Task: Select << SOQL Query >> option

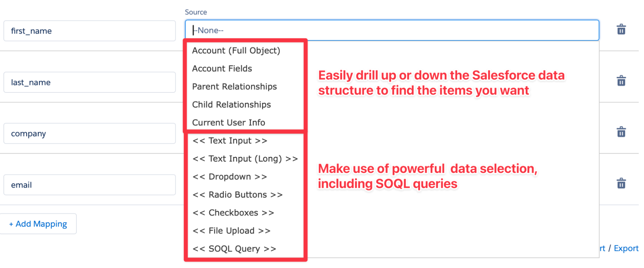Action: pyautogui.click(x=234, y=249)
